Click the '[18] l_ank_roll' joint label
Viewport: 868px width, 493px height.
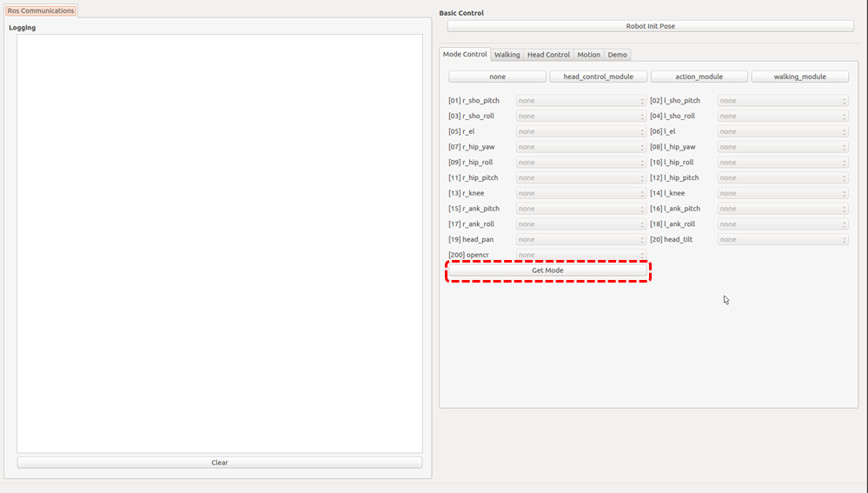(673, 224)
